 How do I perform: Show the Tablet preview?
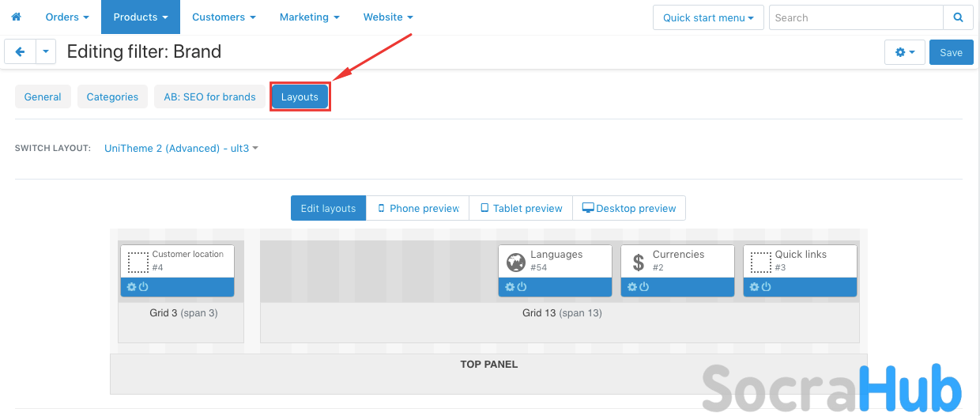[521, 208]
